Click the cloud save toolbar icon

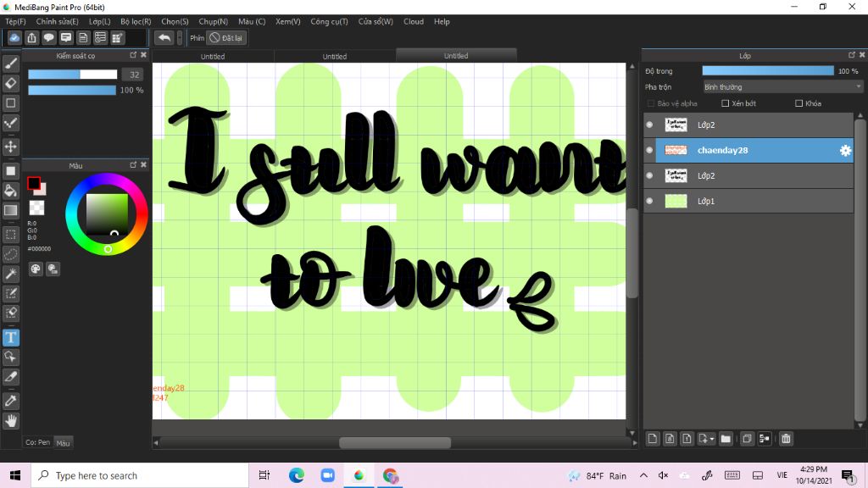coord(14,37)
